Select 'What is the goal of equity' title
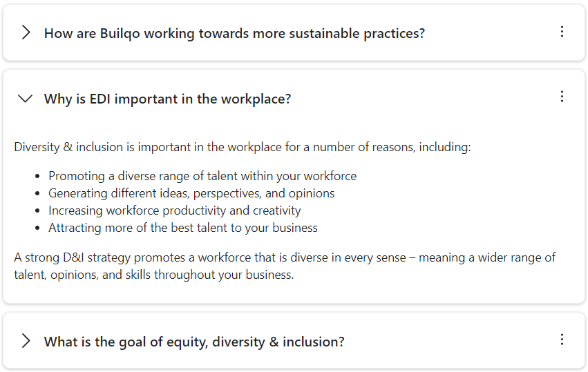588x372 pixels. [194, 342]
